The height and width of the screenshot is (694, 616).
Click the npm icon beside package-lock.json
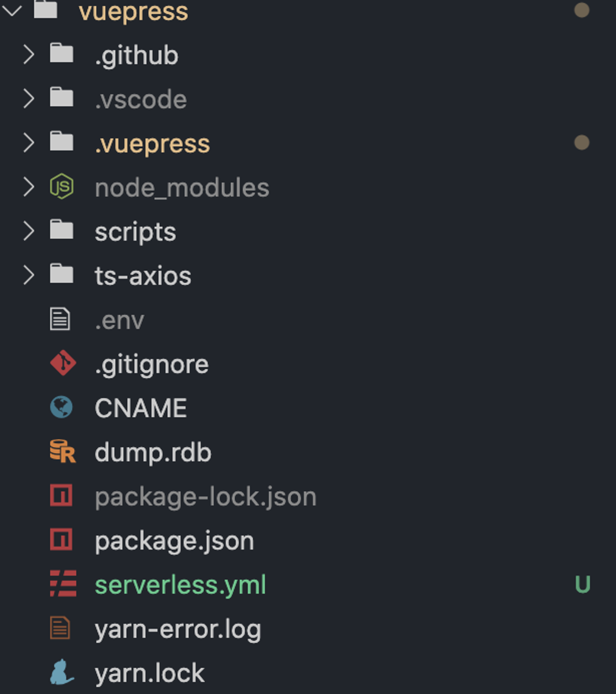click(61, 496)
